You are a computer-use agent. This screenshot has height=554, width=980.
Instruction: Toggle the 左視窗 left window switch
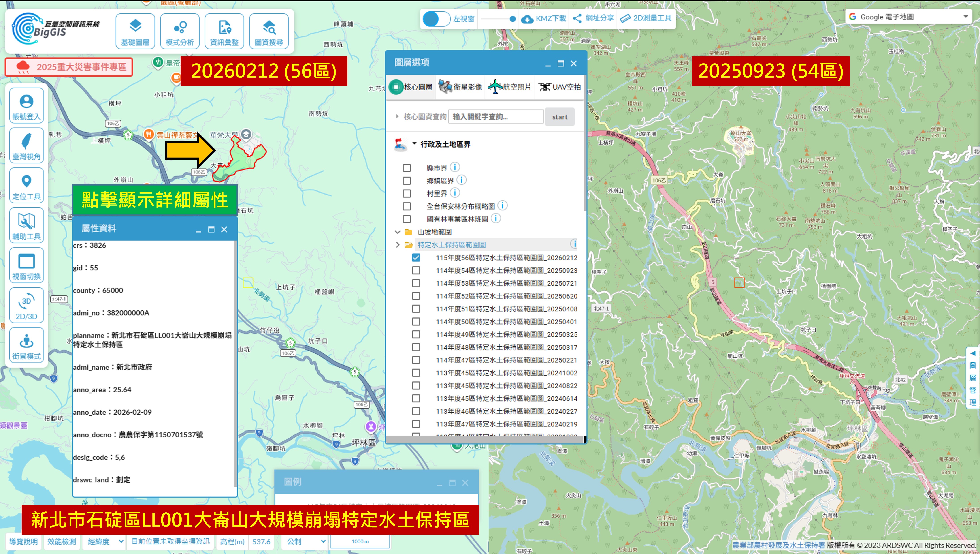click(x=436, y=19)
